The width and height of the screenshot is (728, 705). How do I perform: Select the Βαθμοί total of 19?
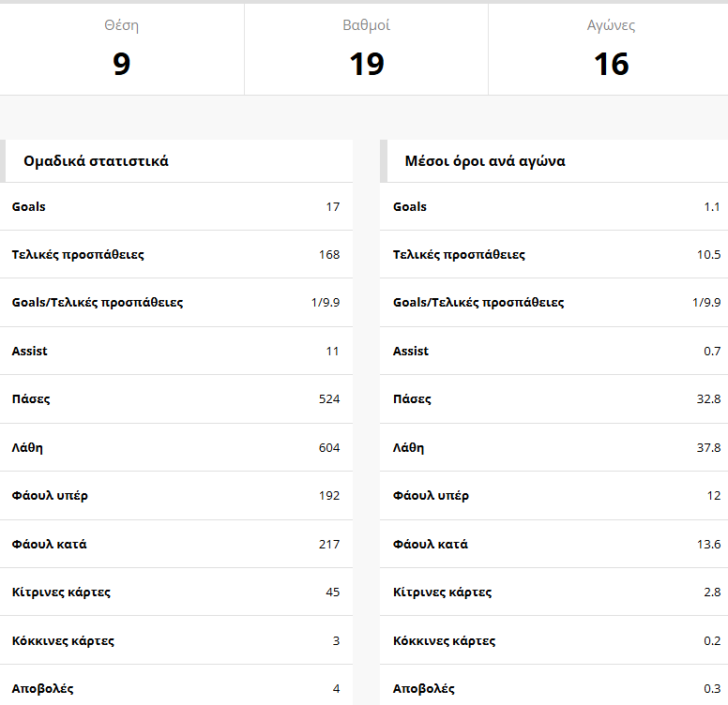coord(366,64)
